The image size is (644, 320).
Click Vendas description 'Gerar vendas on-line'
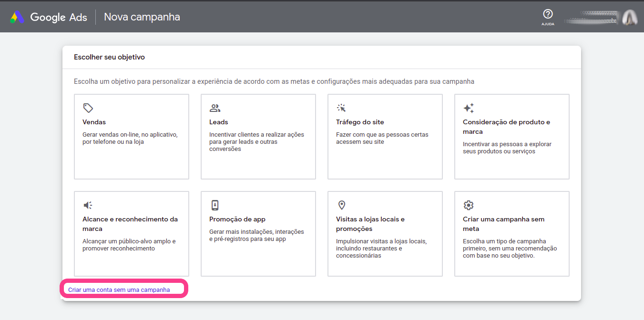pos(130,138)
